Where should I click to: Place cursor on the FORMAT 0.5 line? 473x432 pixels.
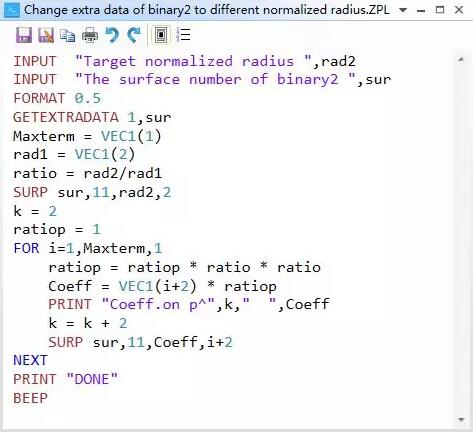(57, 98)
